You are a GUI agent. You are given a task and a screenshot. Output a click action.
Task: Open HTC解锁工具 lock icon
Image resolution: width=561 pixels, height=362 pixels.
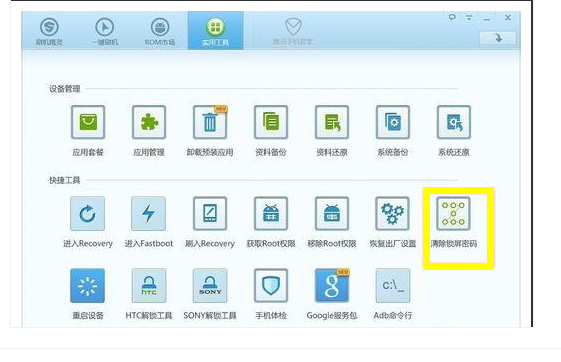click(x=149, y=286)
